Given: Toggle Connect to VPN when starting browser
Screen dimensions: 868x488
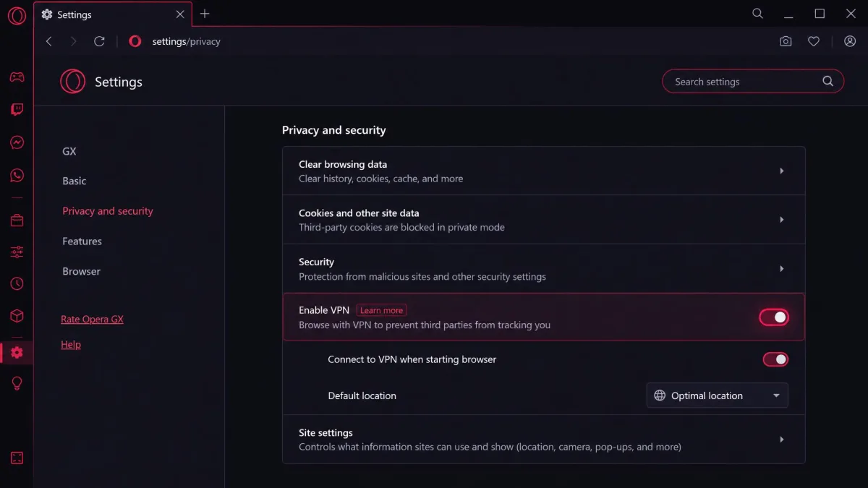Looking at the screenshot, I should point(775,359).
